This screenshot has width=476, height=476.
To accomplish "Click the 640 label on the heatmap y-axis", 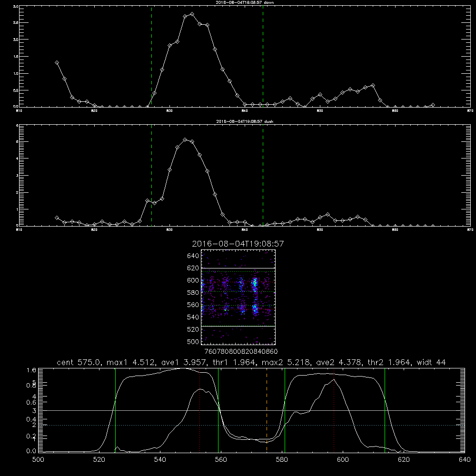I will (193, 256).
